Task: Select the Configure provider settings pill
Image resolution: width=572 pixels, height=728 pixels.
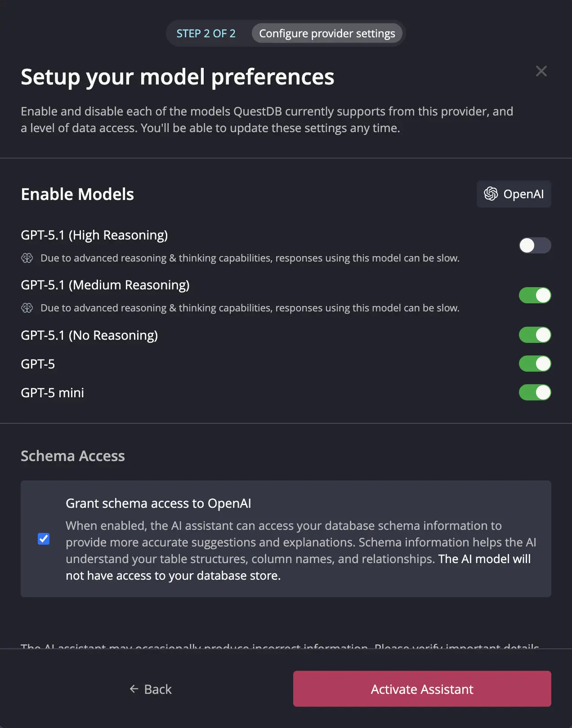Action: tap(327, 33)
